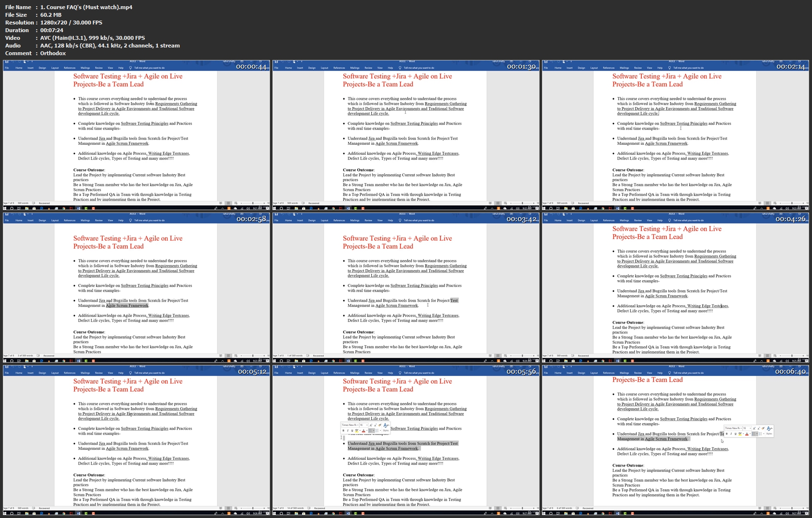This screenshot has width=812, height=518.
Task: Click Save icon in the 00:00:44 frame
Action: click(x=6, y=61)
